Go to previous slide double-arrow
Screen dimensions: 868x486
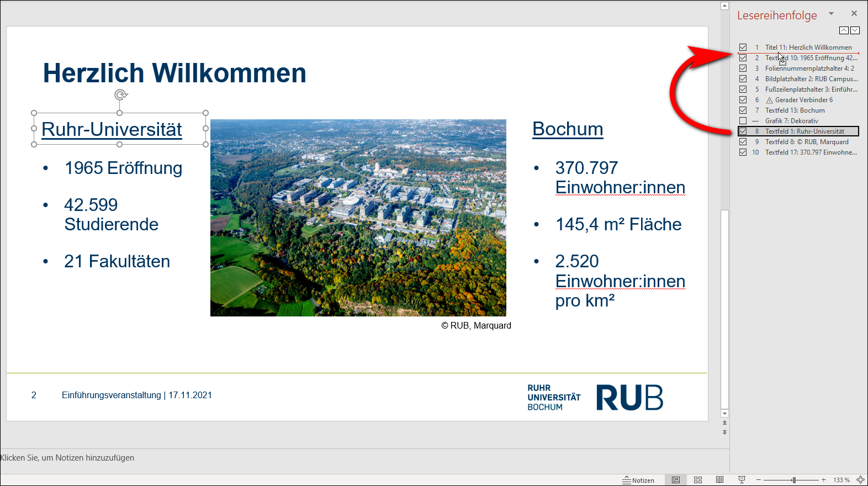point(724,423)
